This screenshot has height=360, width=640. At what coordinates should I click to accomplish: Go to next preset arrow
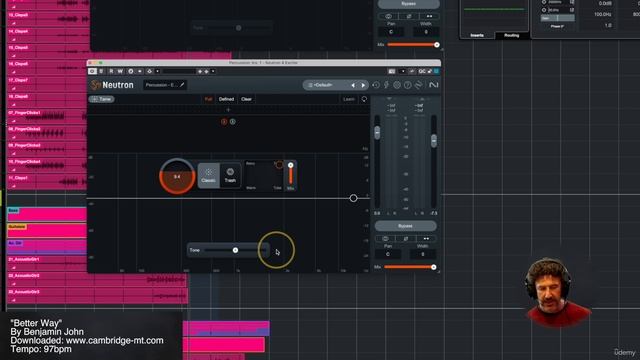pyautogui.click(x=363, y=85)
